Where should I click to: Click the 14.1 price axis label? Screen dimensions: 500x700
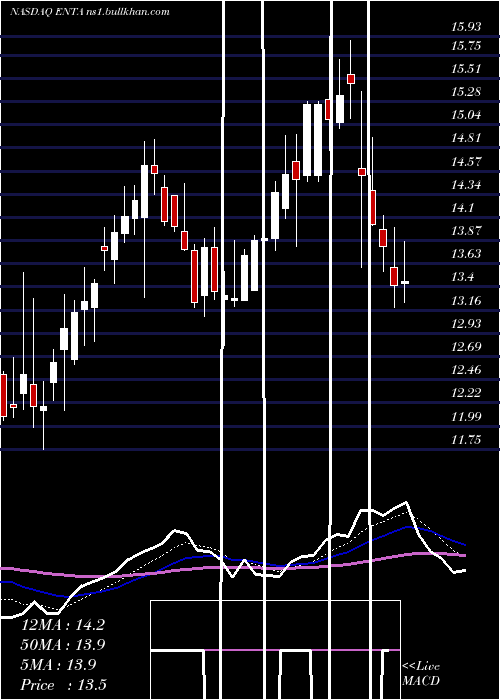(463, 208)
